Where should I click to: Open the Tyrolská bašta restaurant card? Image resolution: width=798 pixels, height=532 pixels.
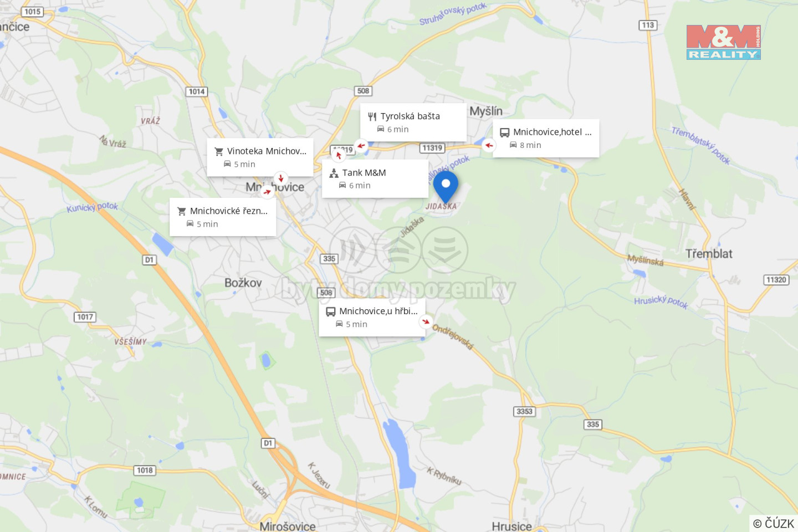pyautogui.click(x=413, y=122)
